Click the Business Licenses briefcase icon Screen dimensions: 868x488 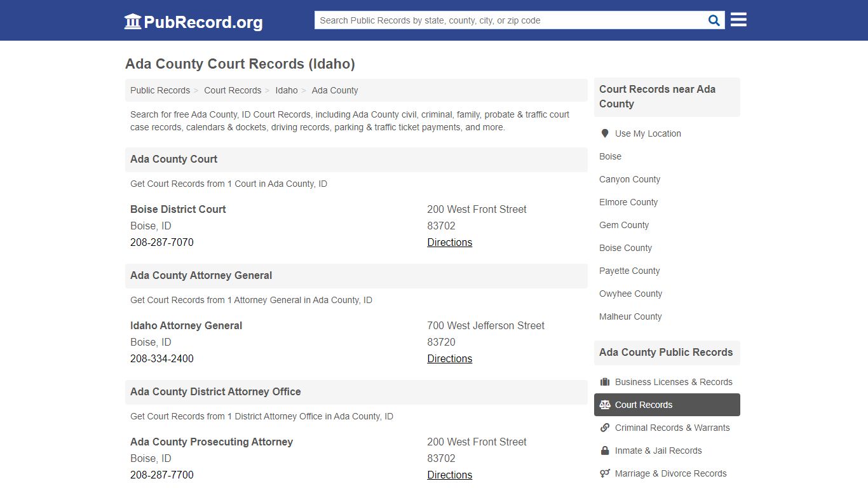(x=605, y=382)
